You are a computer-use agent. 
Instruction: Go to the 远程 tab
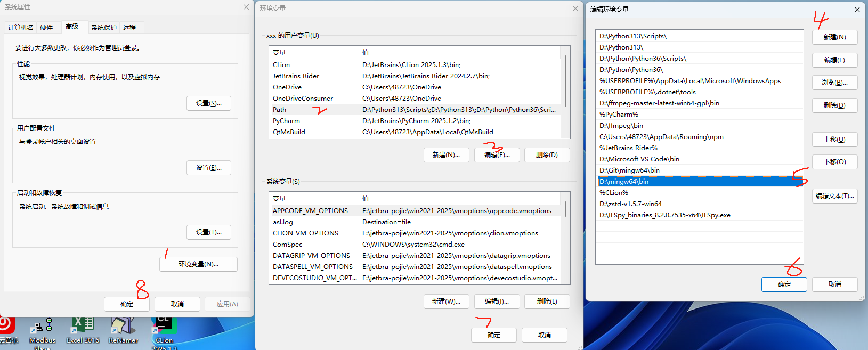pos(129,28)
